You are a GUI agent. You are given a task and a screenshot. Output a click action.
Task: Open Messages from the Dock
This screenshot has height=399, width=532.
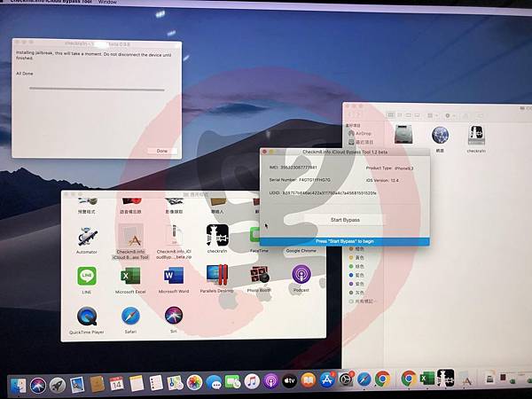[214, 383]
